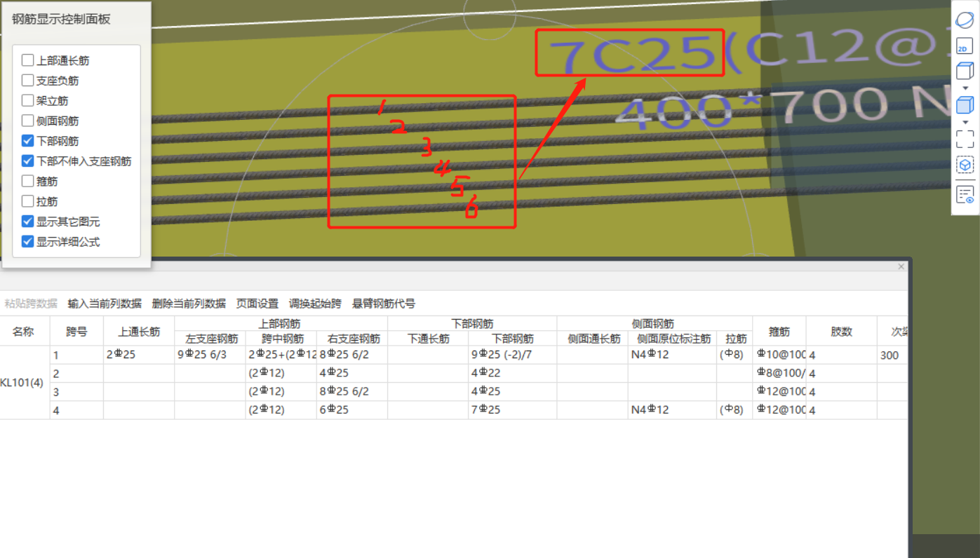Uncheck the 下部钢筋 checkbox

(28, 141)
